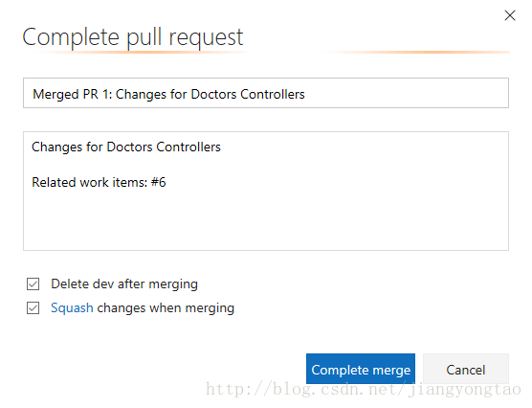Click the 'Delete dev after merging' label
The height and width of the screenshot is (408, 532).
(124, 284)
